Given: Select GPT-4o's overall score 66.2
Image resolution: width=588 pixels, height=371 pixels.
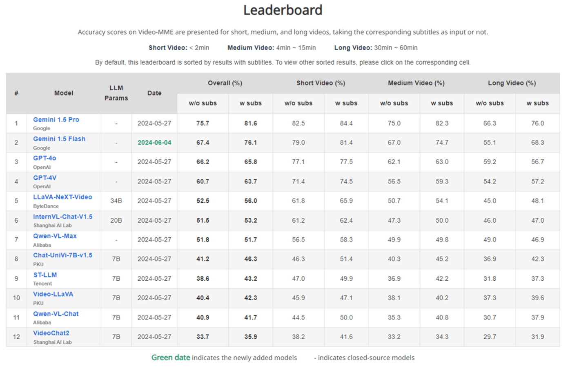Looking at the screenshot, I should [203, 162].
